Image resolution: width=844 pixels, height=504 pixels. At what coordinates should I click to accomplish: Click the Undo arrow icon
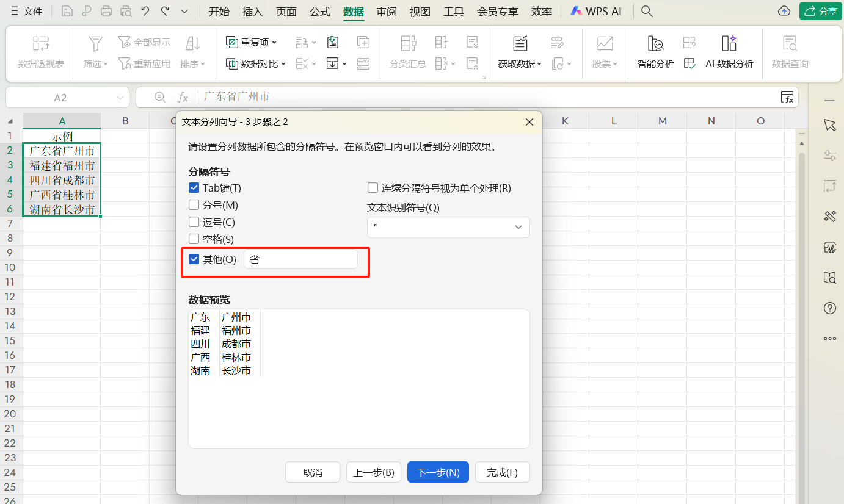pos(147,11)
